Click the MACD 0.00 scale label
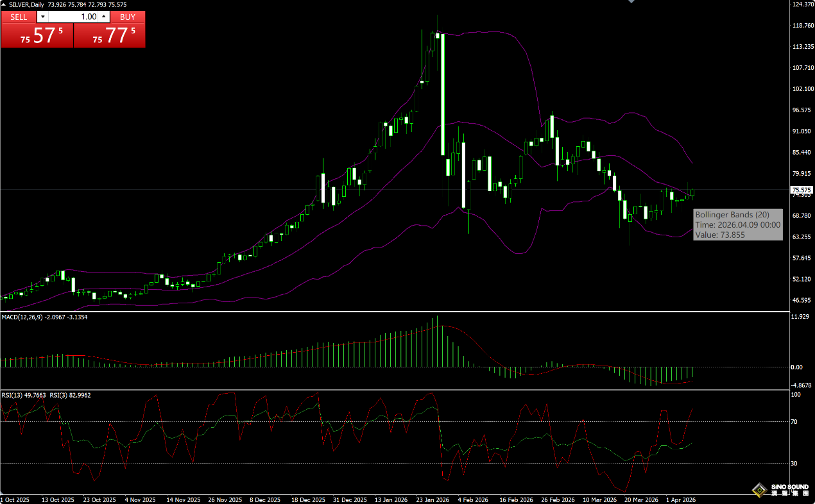This screenshot has height=504, width=815. pos(796,367)
